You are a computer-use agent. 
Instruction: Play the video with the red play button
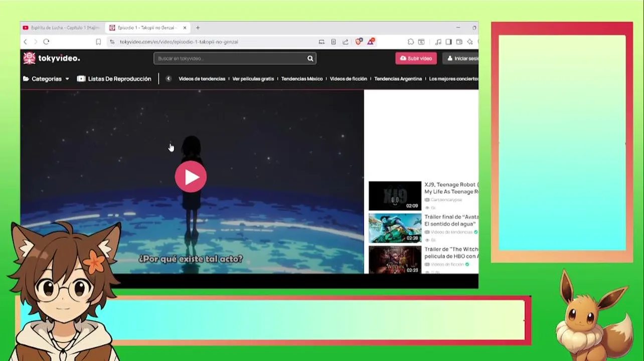coord(191,176)
